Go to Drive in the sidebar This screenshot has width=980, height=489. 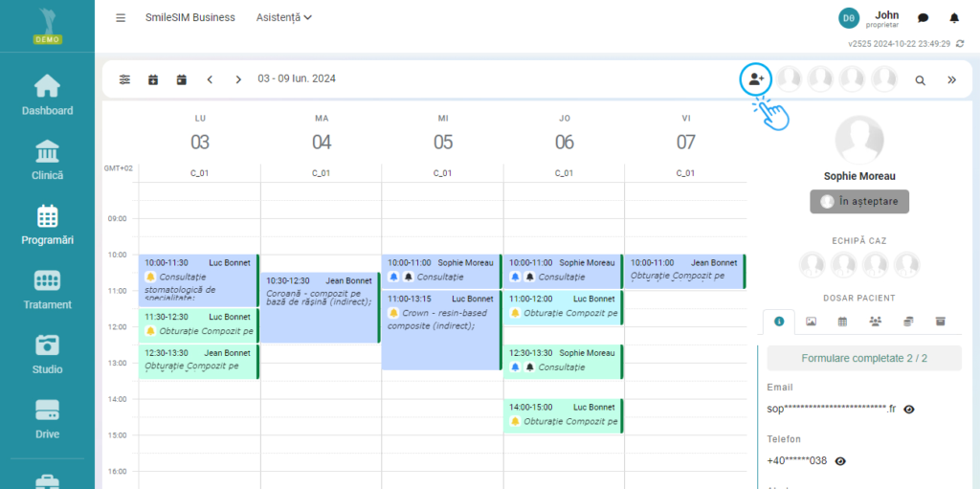(47, 419)
